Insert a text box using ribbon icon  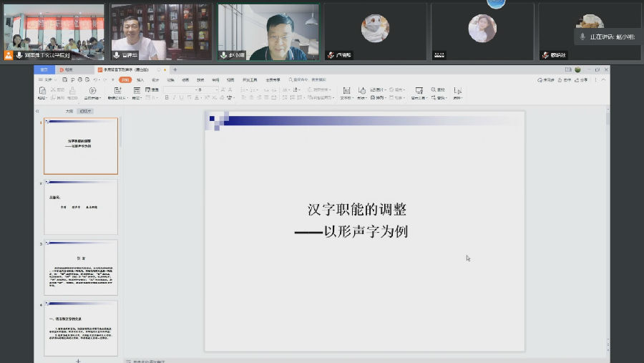pos(346,91)
